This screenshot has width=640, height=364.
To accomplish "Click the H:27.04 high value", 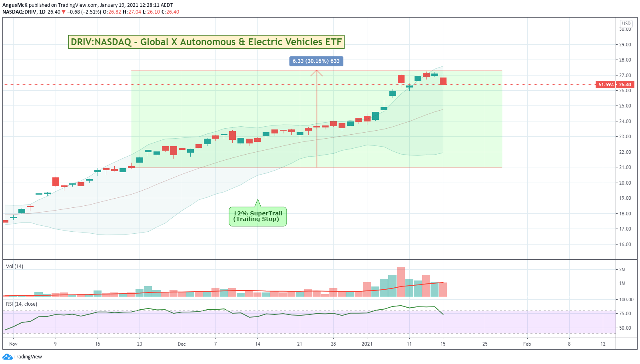I will point(132,12).
